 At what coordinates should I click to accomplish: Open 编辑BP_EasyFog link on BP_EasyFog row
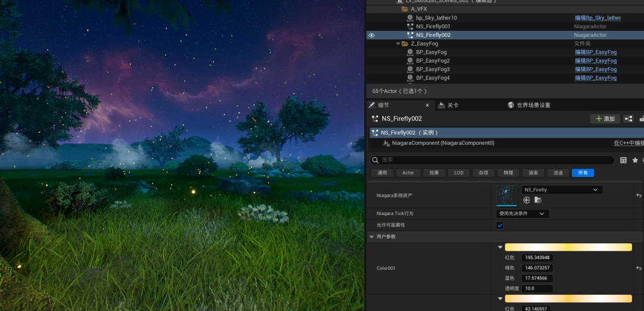coord(596,52)
